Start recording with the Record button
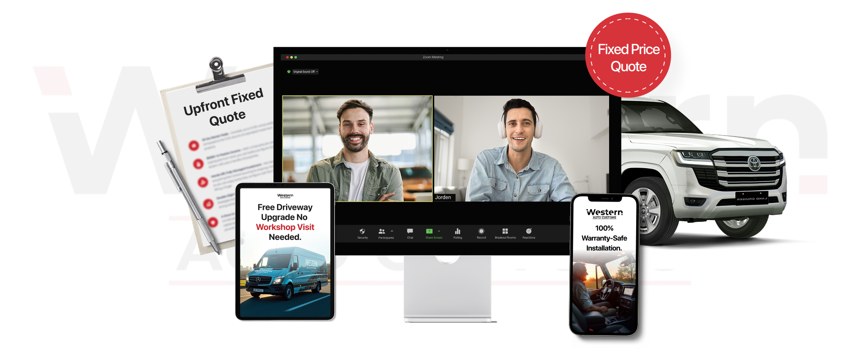868x357 pixels. [481, 232]
